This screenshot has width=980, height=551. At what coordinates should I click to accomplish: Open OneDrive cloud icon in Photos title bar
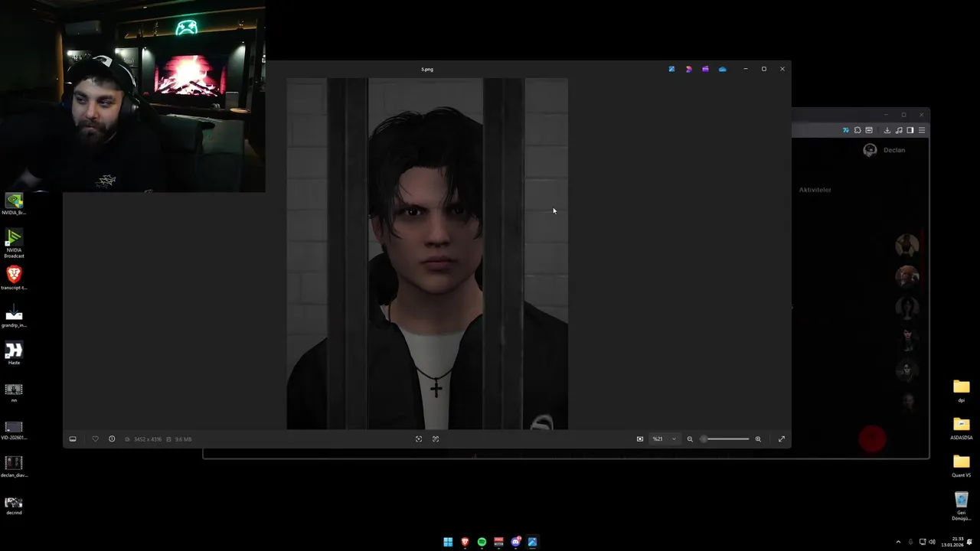click(722, 69)
